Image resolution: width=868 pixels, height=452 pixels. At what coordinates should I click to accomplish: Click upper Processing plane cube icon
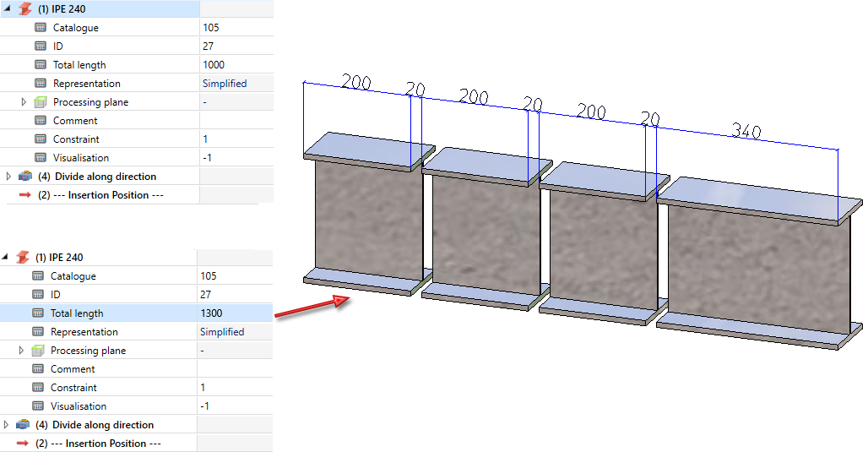point(41,102)
